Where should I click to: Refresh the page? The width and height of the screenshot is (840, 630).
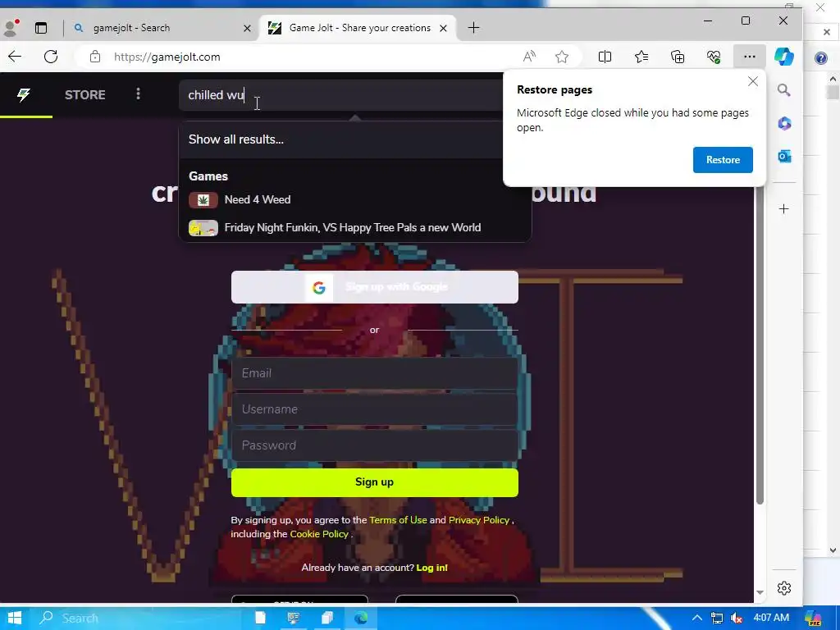tap(51, 57)
